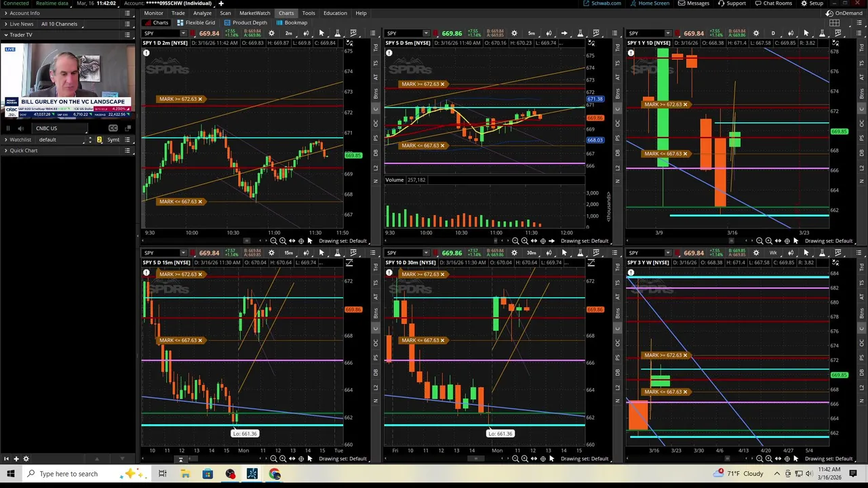The height and width of the screenshot is (488, 868).
Task: Open settings gear on SPY daily chart
Action: point(756,33)
